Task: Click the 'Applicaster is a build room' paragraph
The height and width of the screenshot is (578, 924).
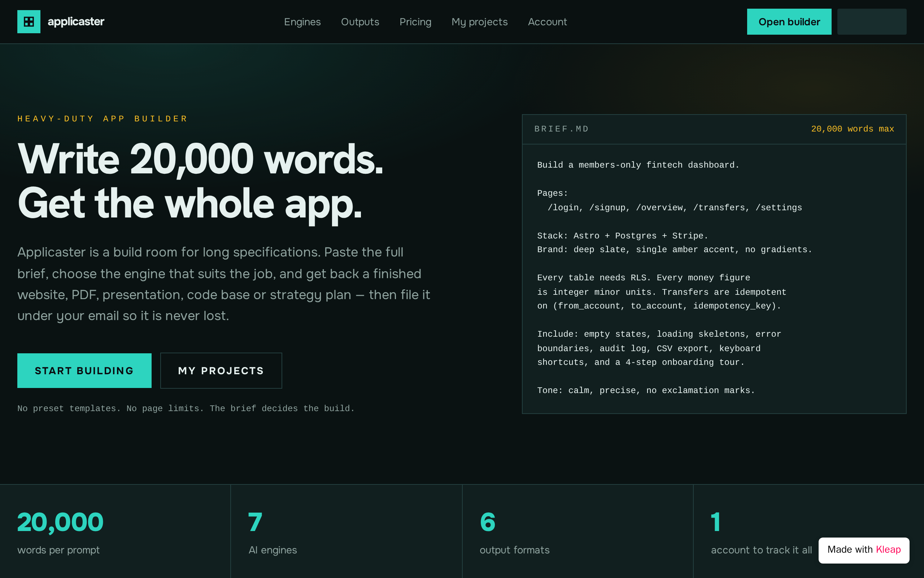Action: 224,284
